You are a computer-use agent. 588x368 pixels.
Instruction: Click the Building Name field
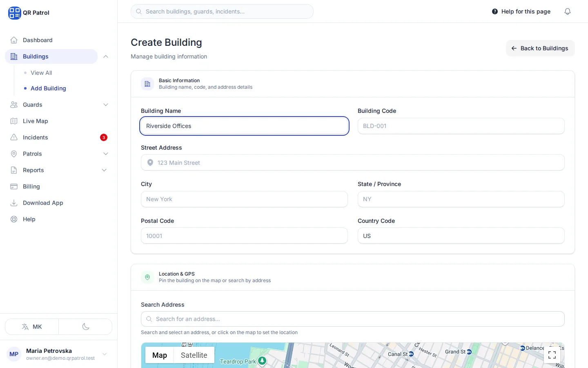[244, 126]
